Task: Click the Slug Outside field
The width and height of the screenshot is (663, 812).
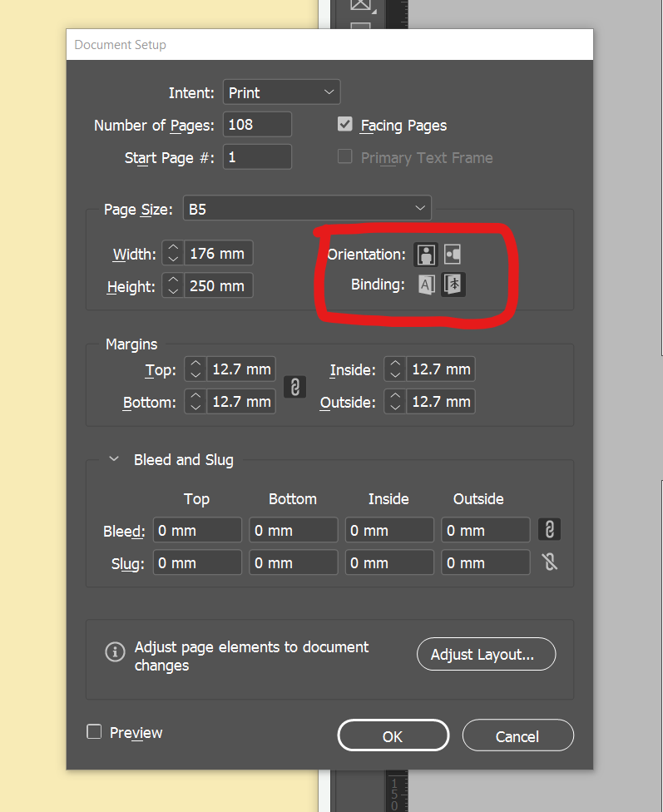Action: pos(486,562)
